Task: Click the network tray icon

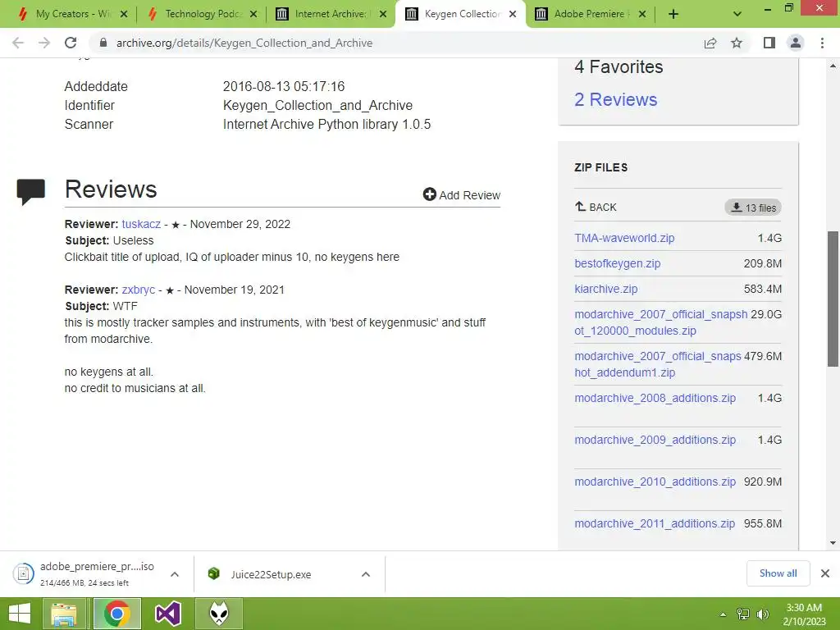Action: pyautogui.click(x=743, y=614)
